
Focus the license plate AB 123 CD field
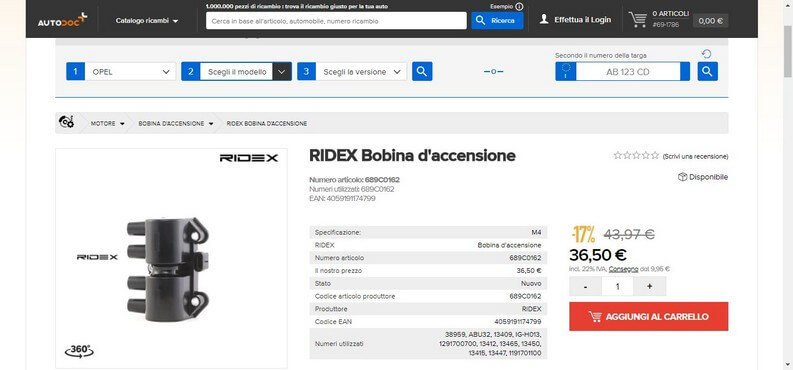(628, 72)
